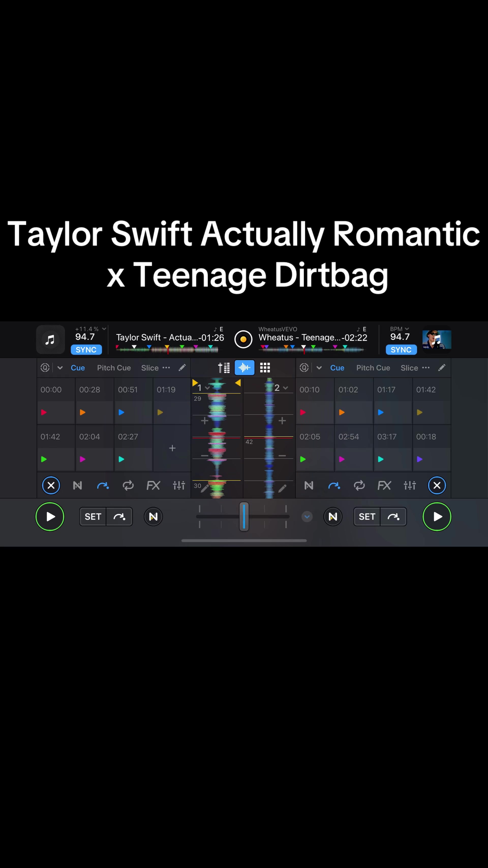The image size is (488, 868).
Task: Show more pad modes on deck 1
Action: tap(166, 368)
